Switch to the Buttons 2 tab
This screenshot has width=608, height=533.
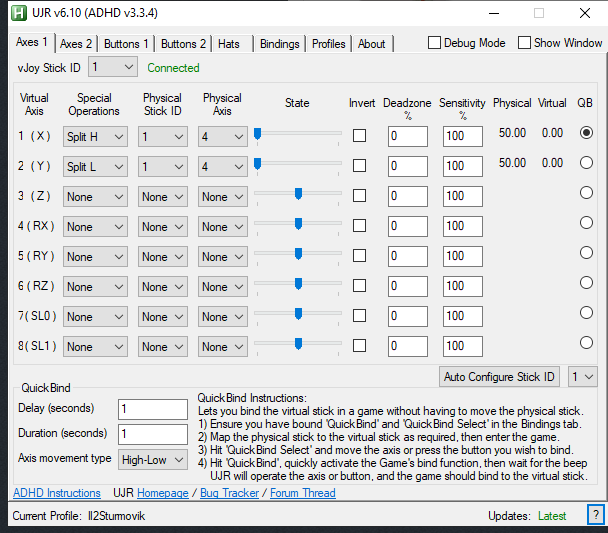tap(183, 43)
